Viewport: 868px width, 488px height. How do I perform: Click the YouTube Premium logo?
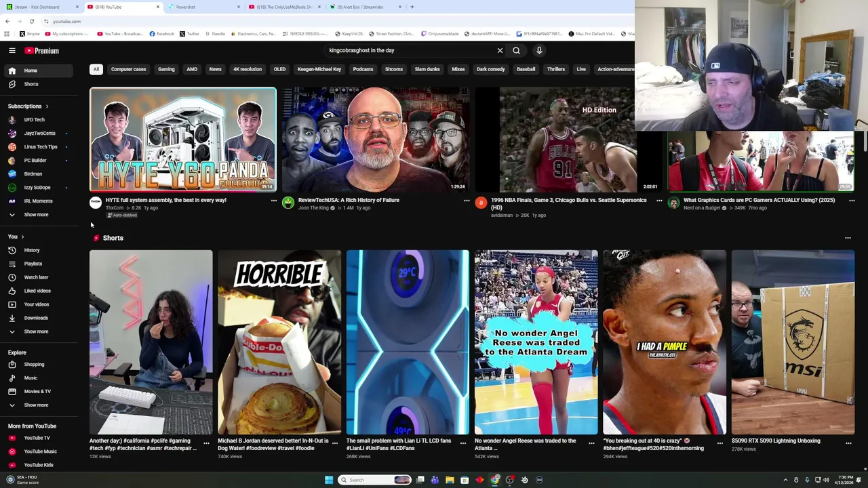(42, 51)
